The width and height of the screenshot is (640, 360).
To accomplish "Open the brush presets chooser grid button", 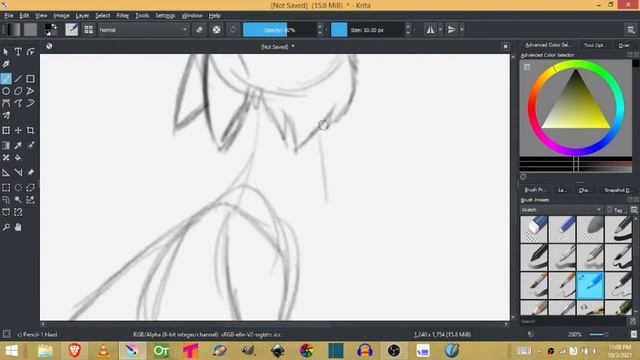I will (88, 30).
